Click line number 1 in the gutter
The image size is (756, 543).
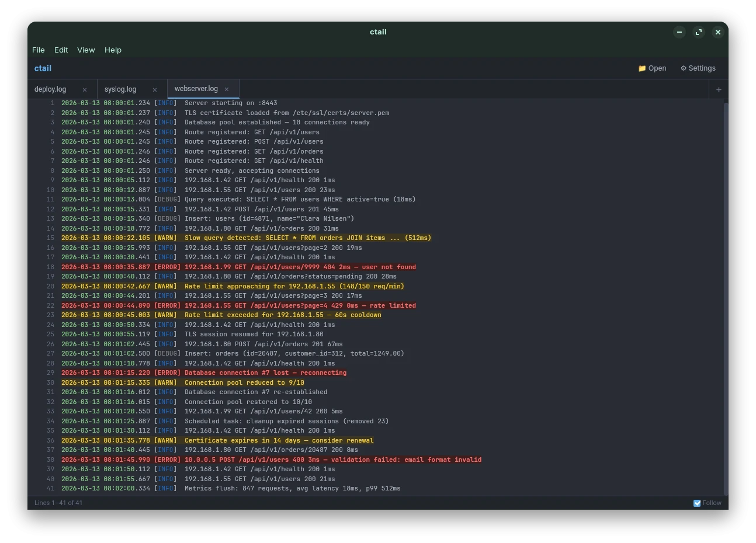pyautogui.click(x=52, y=103)
